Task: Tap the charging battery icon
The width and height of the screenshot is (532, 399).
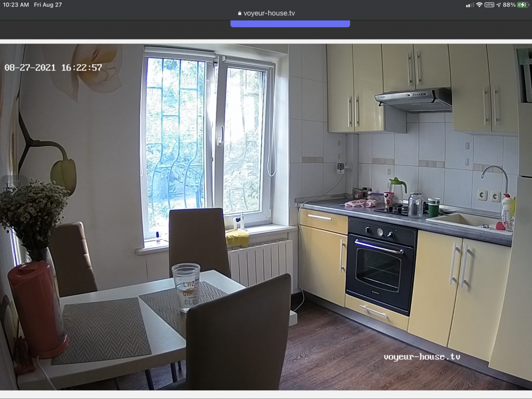Action: 523,5
